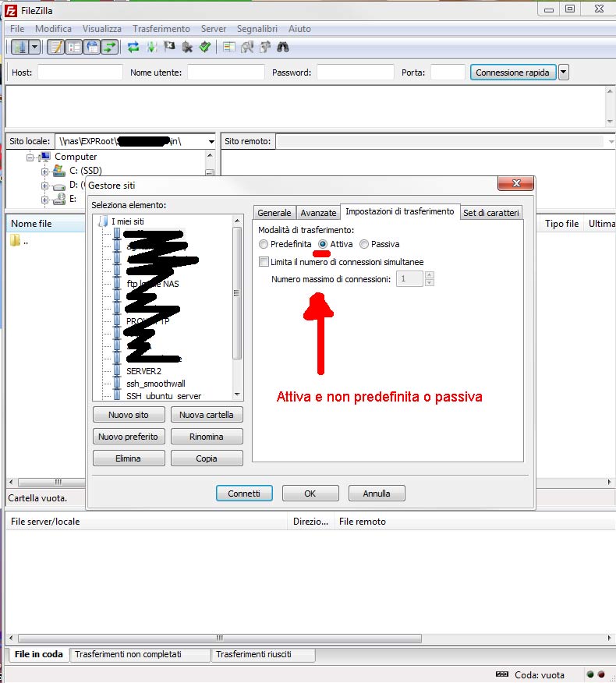Sort by the 'Nome file' column header
The width and height of the screenshot is (616, 683).
point(46,224)
